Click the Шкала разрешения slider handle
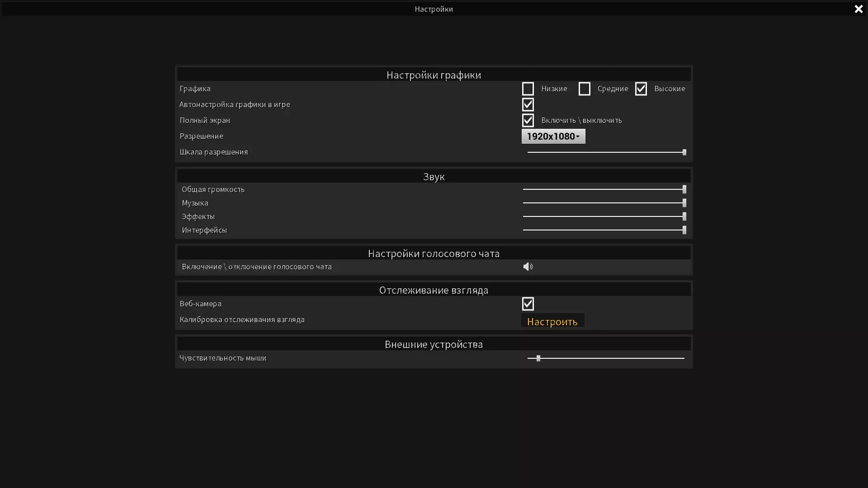This screenshot has width=868, height=488. (684, 152)
